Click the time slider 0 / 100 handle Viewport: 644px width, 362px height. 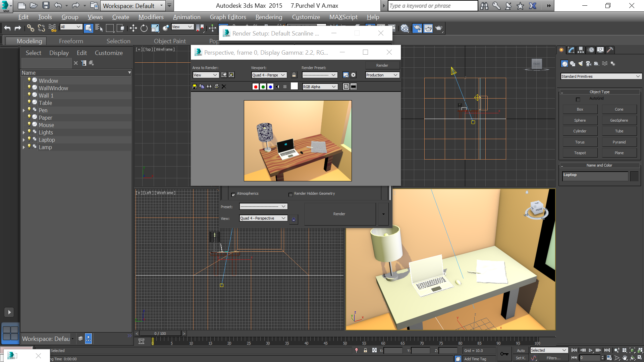click(x=160, y=334)
